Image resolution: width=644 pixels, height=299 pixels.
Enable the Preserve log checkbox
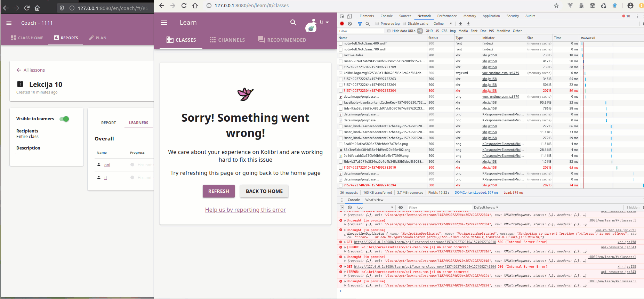[x=377, y=24]
